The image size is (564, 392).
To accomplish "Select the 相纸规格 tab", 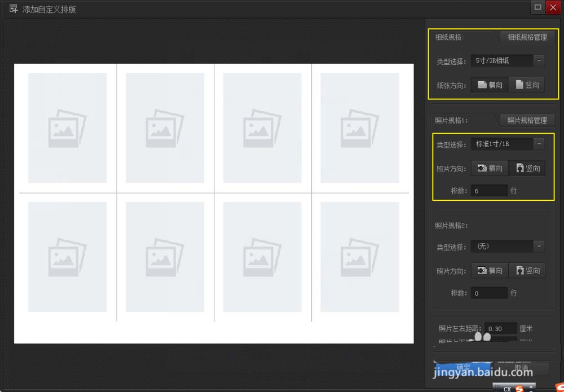I will (450, 37).
